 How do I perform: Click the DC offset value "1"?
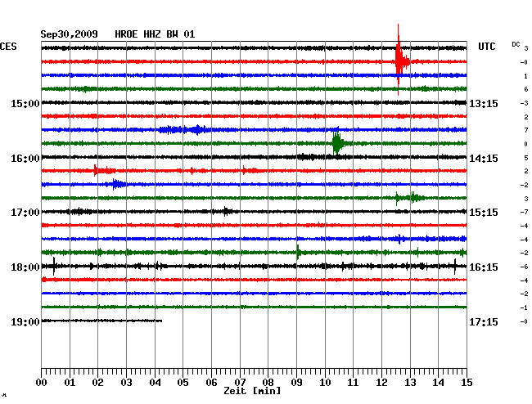click(526, 76)
